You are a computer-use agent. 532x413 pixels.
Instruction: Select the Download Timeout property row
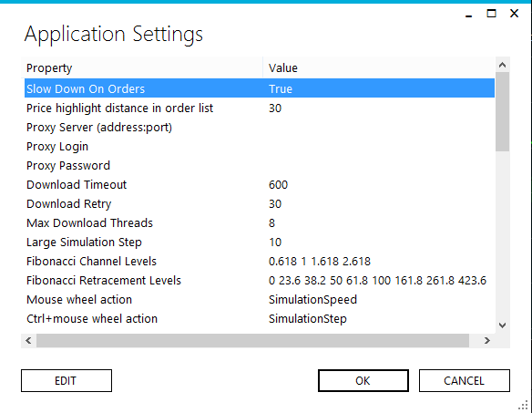260,185
